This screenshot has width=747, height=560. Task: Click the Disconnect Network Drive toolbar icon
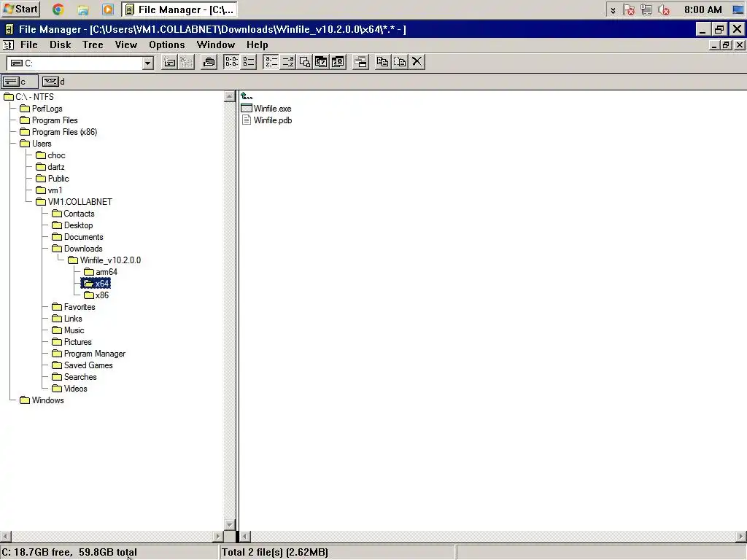click(x=186, y=62)
